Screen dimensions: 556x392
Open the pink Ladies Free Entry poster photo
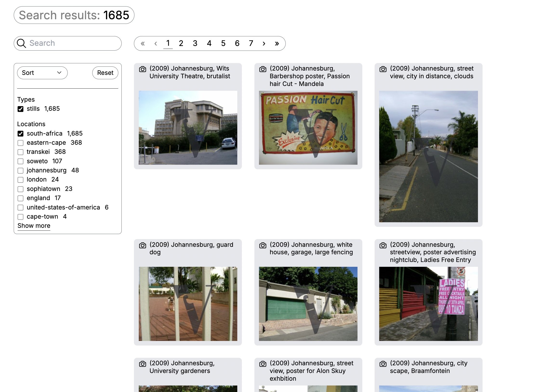click(x=428, y=304)
